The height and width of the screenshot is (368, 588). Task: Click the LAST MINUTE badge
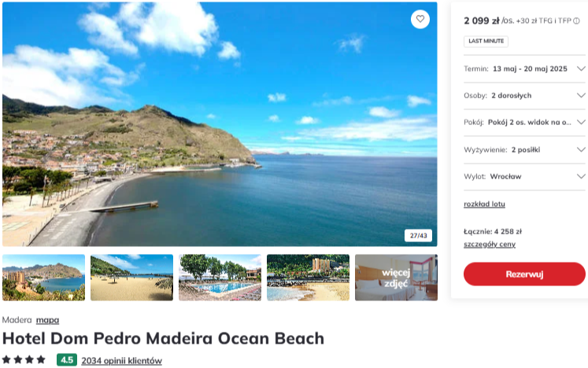coord(486,41)
